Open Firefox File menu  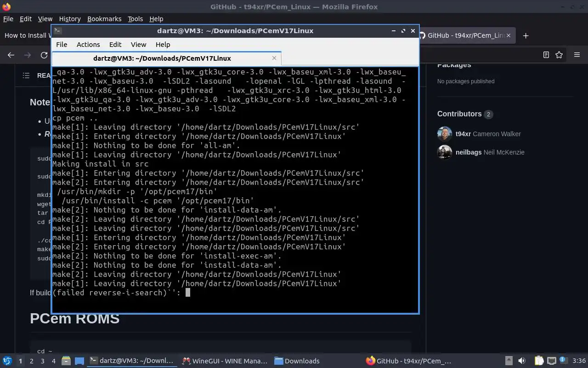point(8,19)
